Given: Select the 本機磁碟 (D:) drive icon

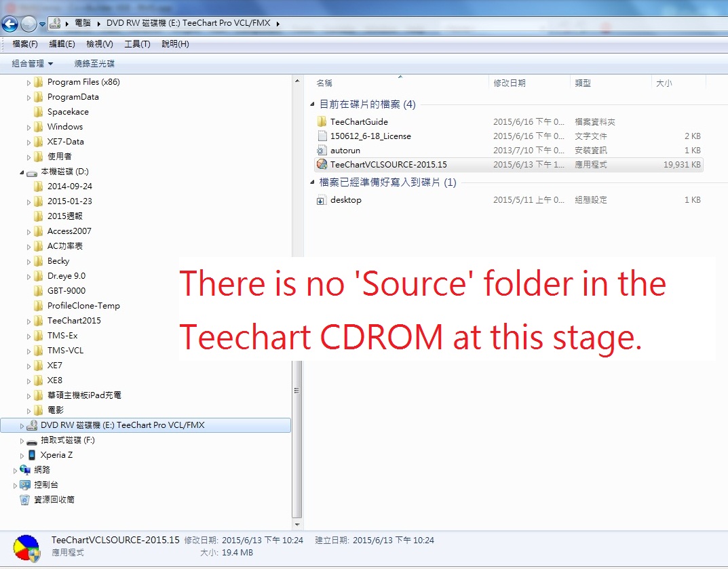Looking at the screenshot, I should (32, 173).
